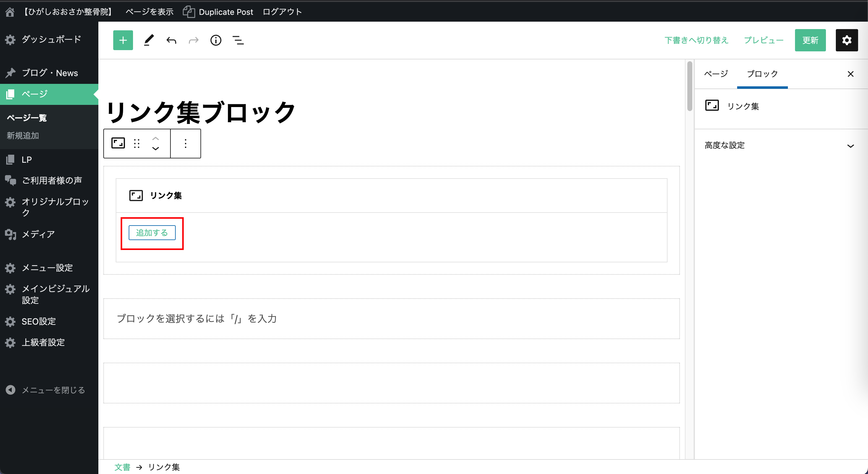Open block options three-dot menu

[186, 144]
